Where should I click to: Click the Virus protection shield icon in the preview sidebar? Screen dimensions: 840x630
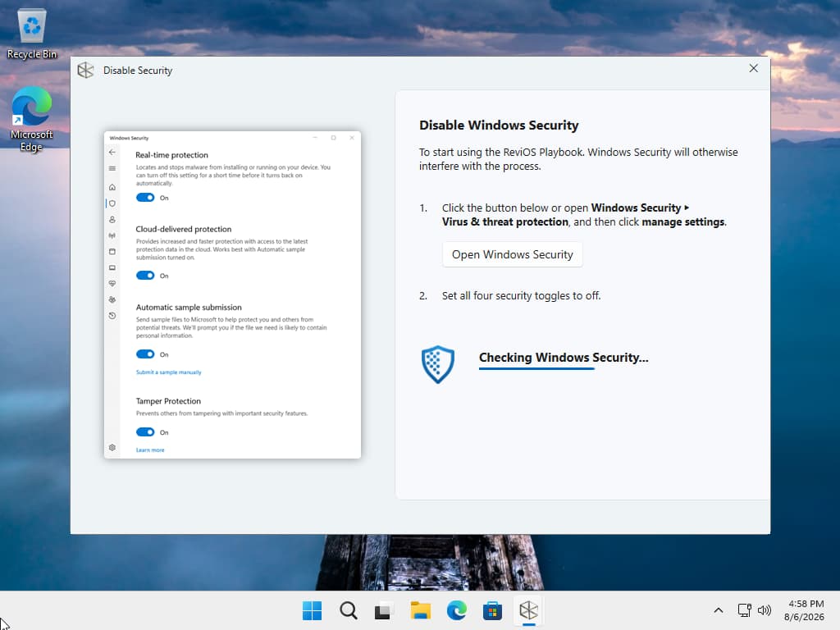tap(112, 203)
